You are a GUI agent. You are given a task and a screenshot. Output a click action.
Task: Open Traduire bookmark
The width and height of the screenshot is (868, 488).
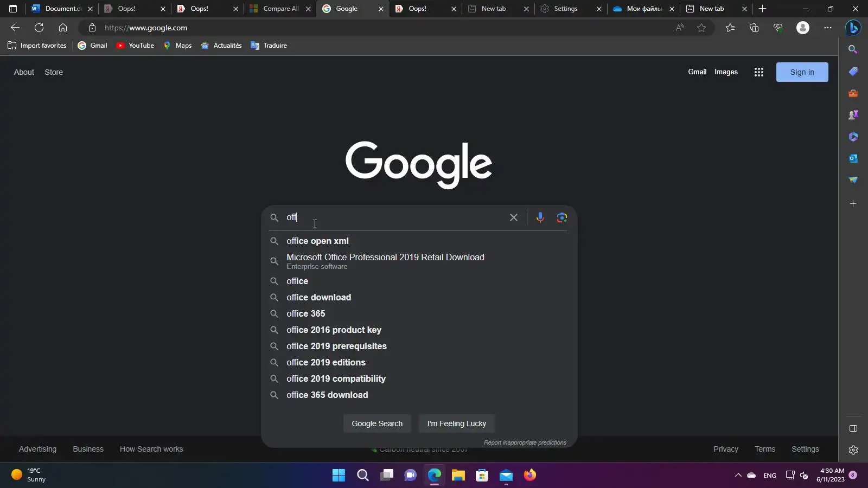[x=269, y=46]
